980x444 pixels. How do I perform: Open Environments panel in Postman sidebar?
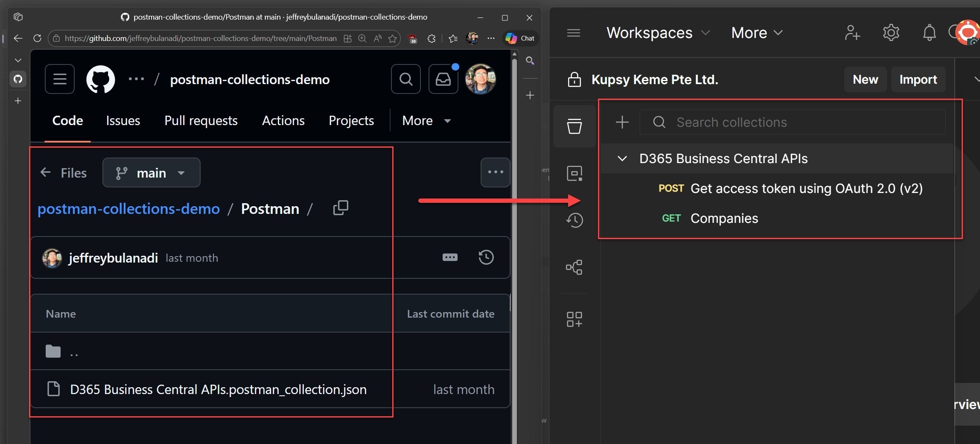[x=574, y=173]
